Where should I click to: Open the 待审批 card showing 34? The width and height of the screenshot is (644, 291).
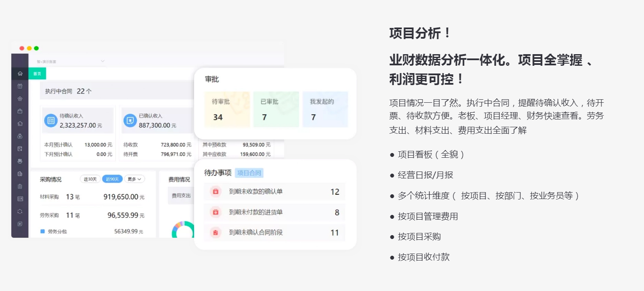click(227, 109)
